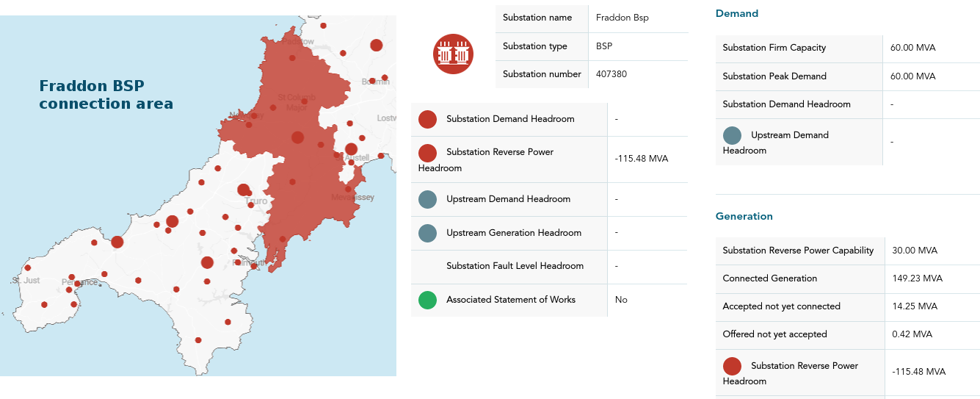Select large substation marker near Truro on map
This screenshot has height=399, width=980.
pyautogui.click(x=243, y=190)
